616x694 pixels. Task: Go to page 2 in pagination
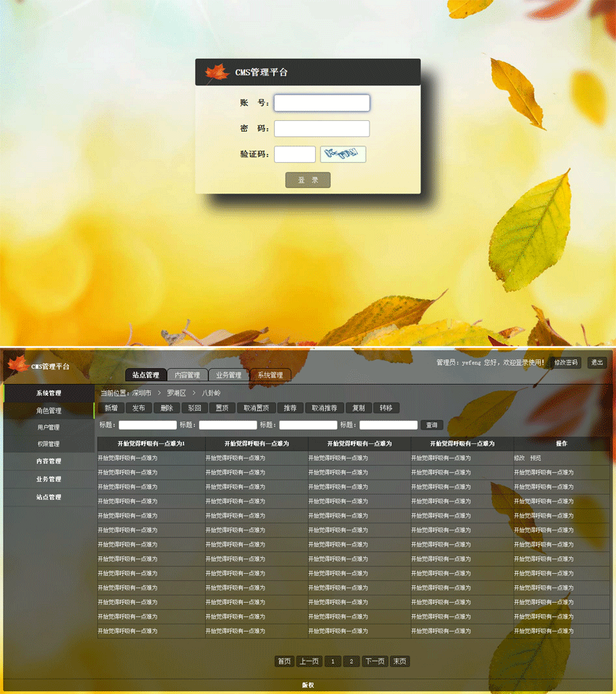(353, 661)
